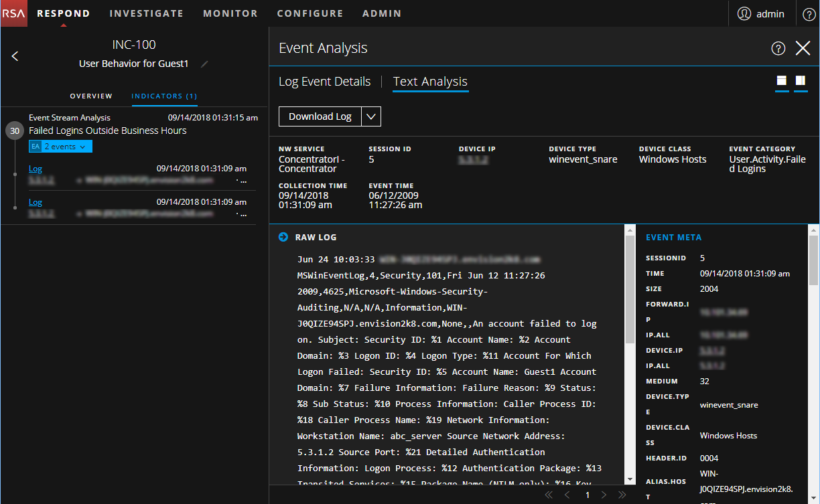Open the admin user profile menu
The height and width of the screenshot is (504, 820).
[760, 14]
